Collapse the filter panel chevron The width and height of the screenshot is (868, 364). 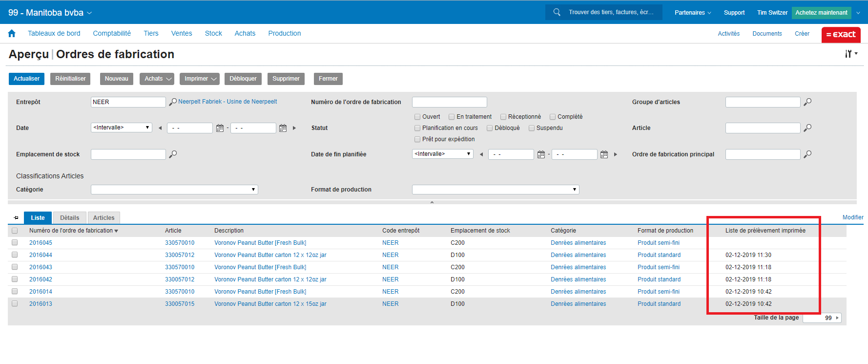pyautogui.click(x=432, y=202)
